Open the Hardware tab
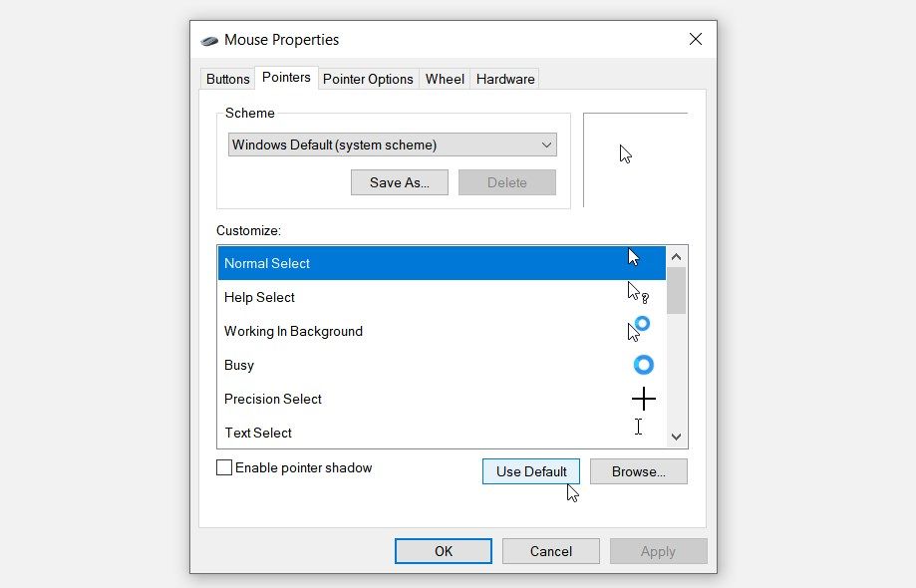Viewport: 916px width, 588px height. 505,79
